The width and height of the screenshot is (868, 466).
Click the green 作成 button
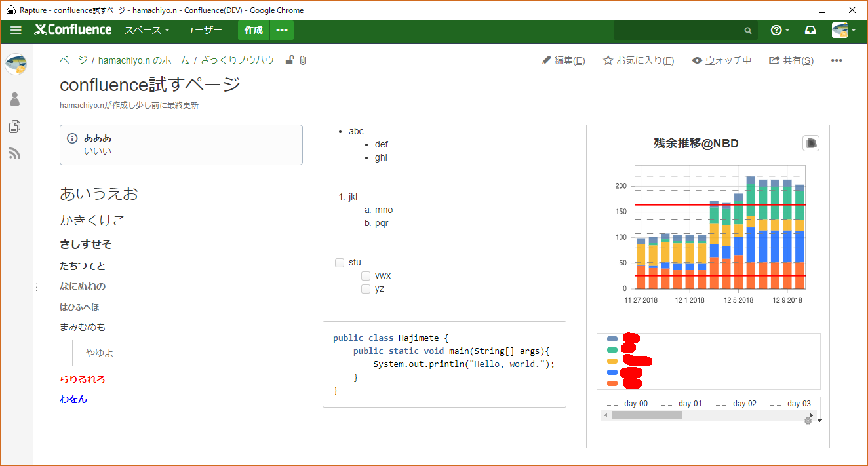tap(253, 30)
